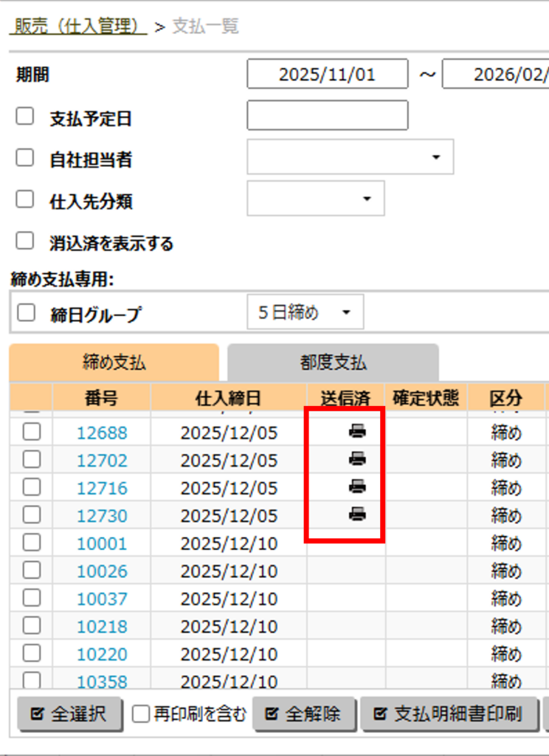Open payment number 12688 link

(102, 433)
